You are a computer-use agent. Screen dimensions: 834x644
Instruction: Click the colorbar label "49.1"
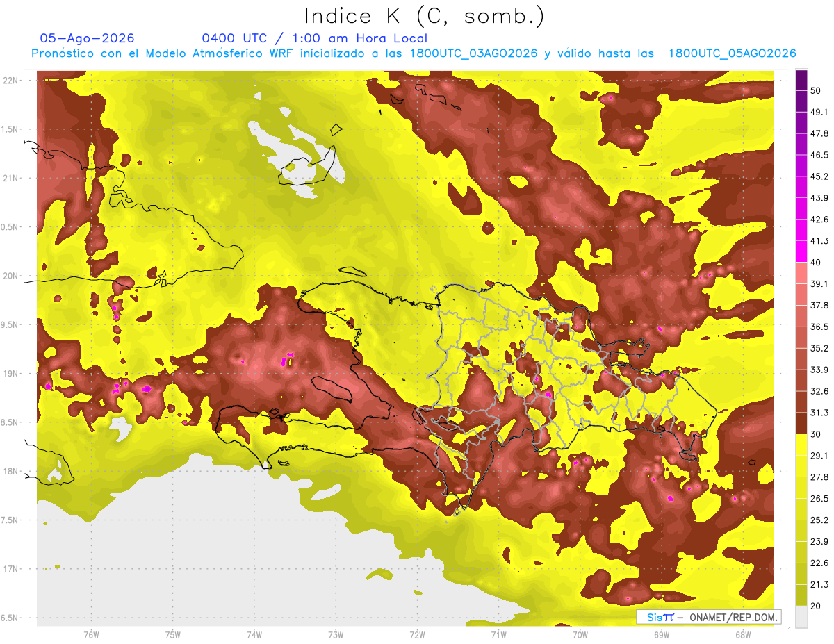tap(819, 112)
